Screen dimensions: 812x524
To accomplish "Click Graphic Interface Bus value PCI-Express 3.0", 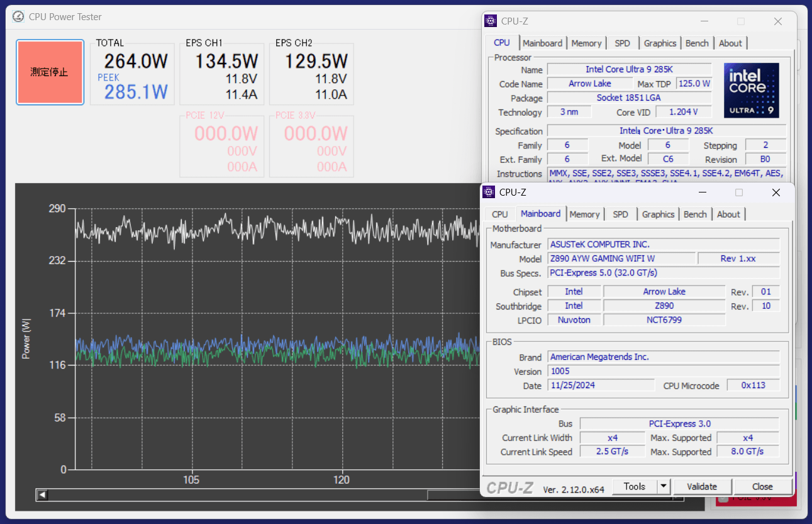I will point(679,423).
